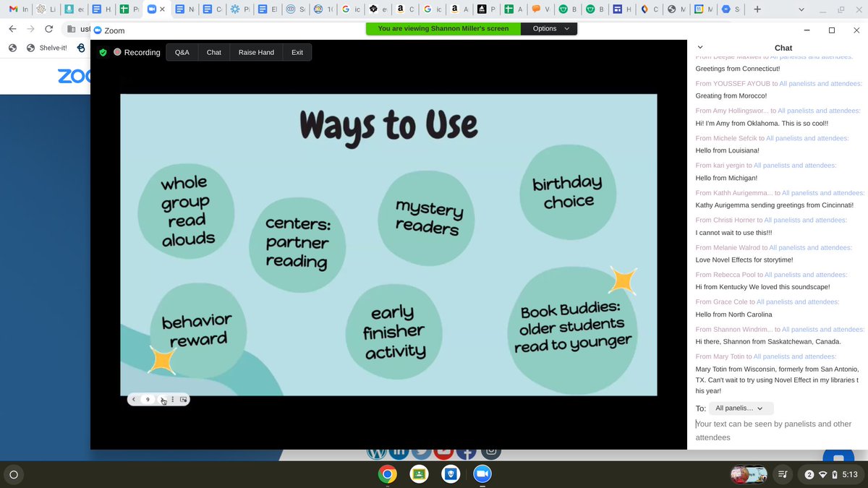Viewport: 868px width, 488px height.
Task: Click the previous slide arrow
Action: pyautogui.click(x=134, y=399)
